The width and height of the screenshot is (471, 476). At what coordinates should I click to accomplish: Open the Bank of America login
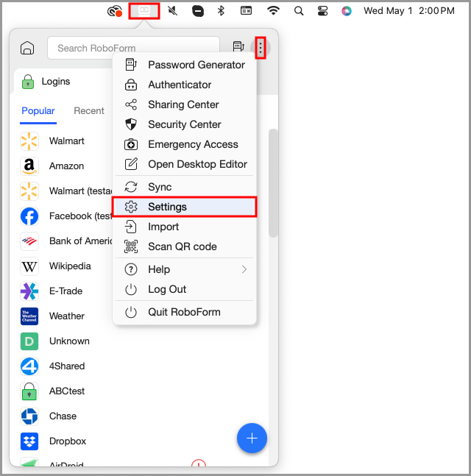pyautogui.click(x=66, y=241)
